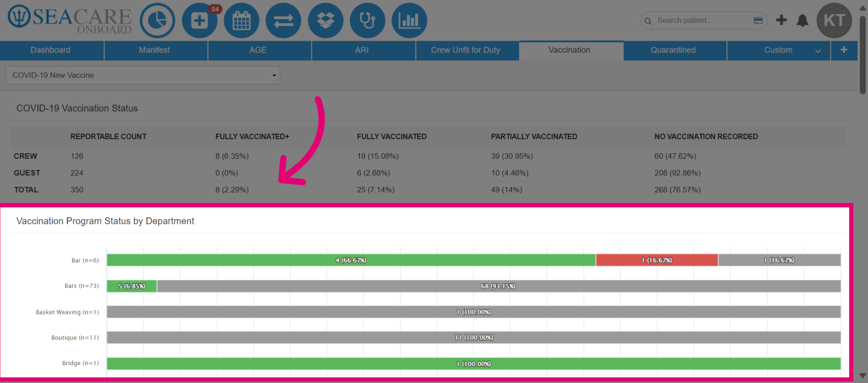Click gray Bar segment 1 (16.67%)
The image size is (868, 383).
pos(779,260)
